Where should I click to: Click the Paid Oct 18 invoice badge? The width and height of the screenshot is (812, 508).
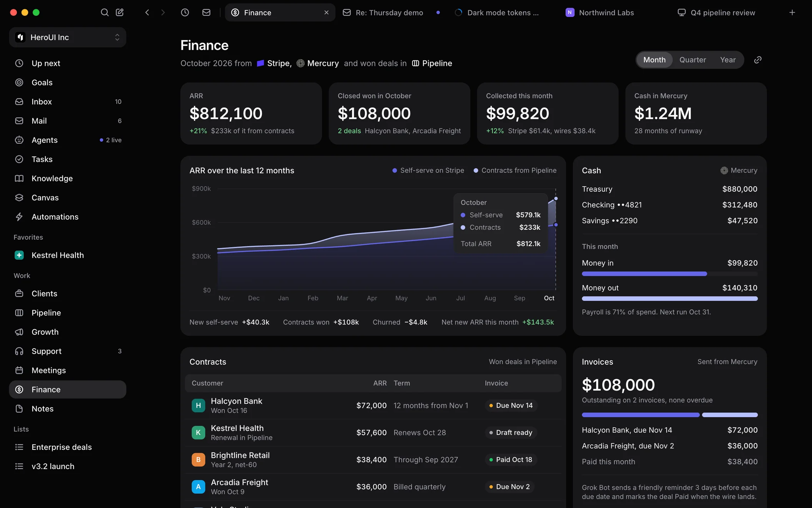click(511, 460)
